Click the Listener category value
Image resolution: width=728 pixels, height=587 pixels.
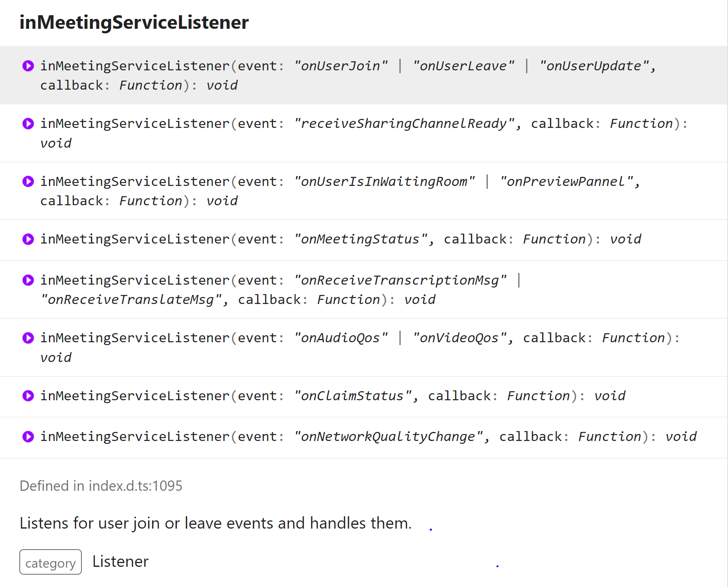[x=121, y=561]
